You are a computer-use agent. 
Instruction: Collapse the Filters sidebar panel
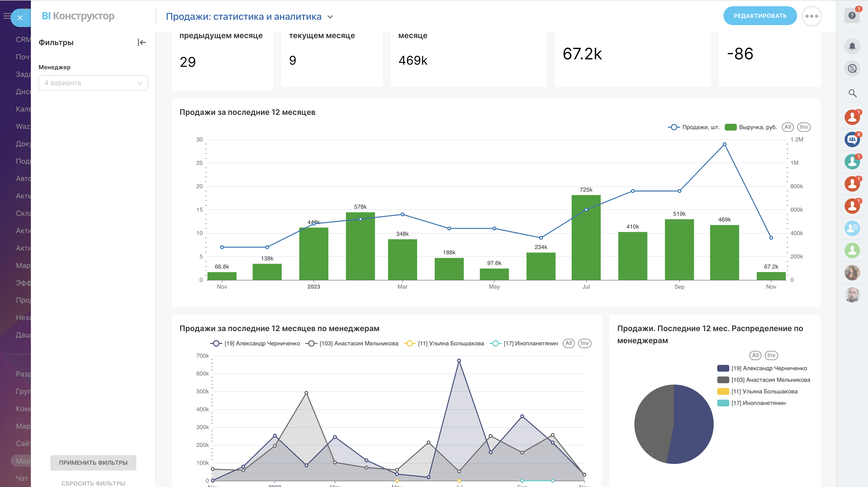[142, 42]
